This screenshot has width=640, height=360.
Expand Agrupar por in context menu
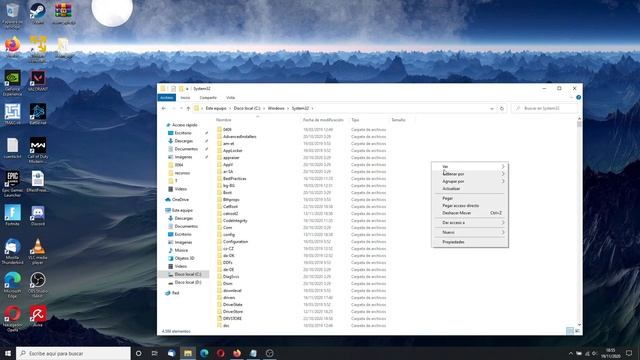tap(470, 181)
